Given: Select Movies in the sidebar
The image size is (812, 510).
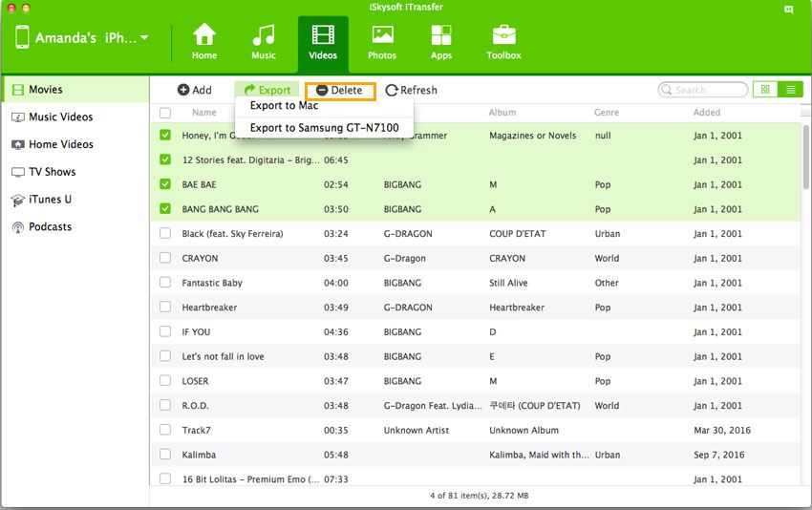Looking at the screenshot, I should coord(75,90).
